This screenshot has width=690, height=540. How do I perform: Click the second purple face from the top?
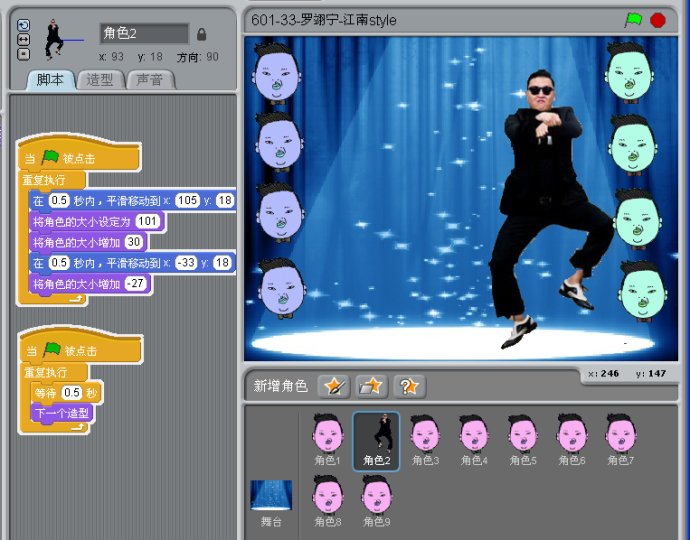(x=279, y=142)
